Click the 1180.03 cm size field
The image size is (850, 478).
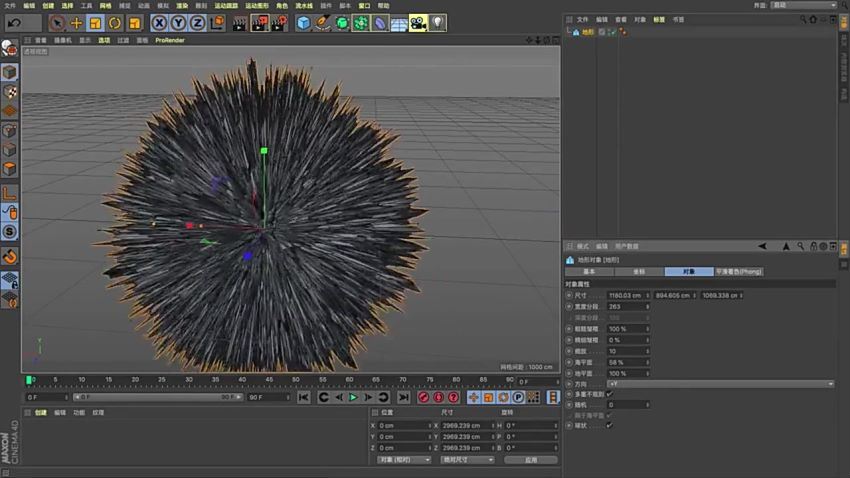[628, 295]
